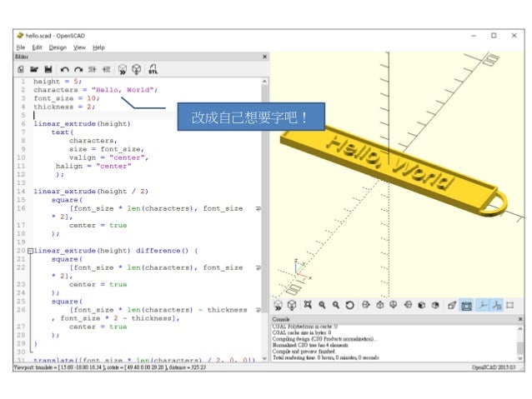532x399 pixels.
Task: Click the Unindent code icon
Action: coord(93,69)
